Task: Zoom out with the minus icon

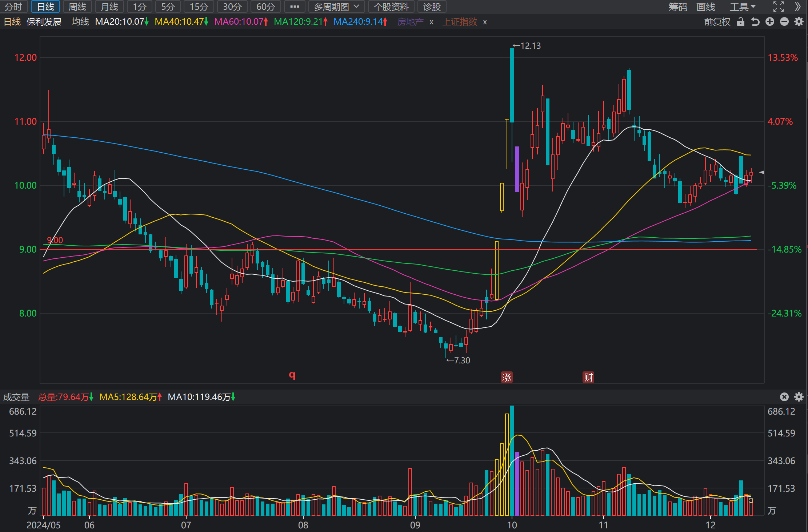Action: point(784,22)
